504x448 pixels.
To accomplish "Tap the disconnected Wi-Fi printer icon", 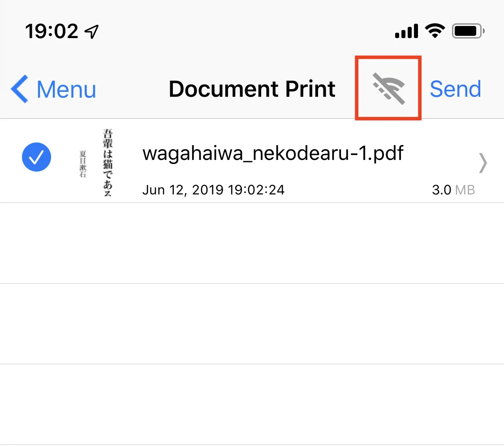I will click(x=388, y=88).
